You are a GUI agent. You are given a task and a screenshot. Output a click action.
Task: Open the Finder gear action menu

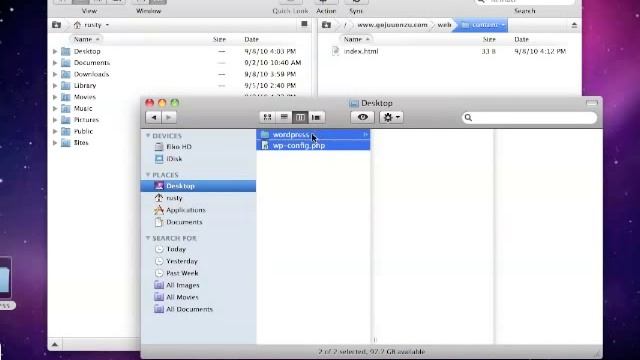tap(391, 118)
